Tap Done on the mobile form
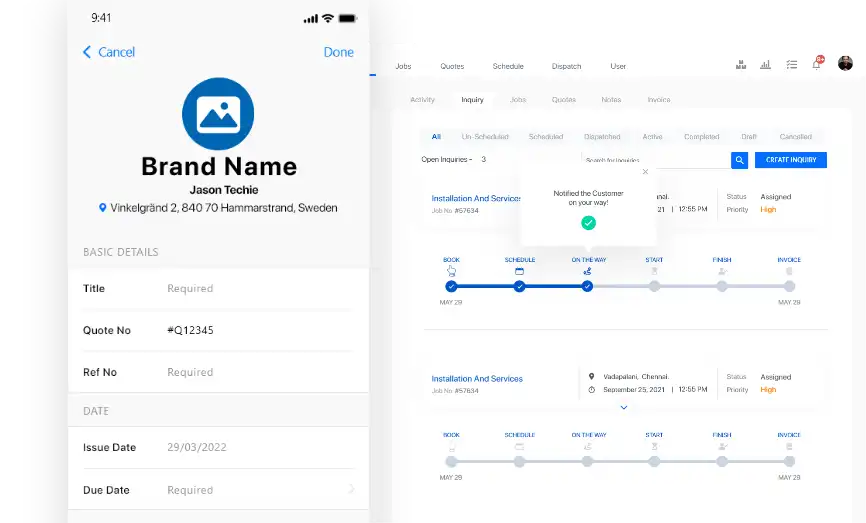This screenshot has height=523, width=866. (x=339, y=52)
